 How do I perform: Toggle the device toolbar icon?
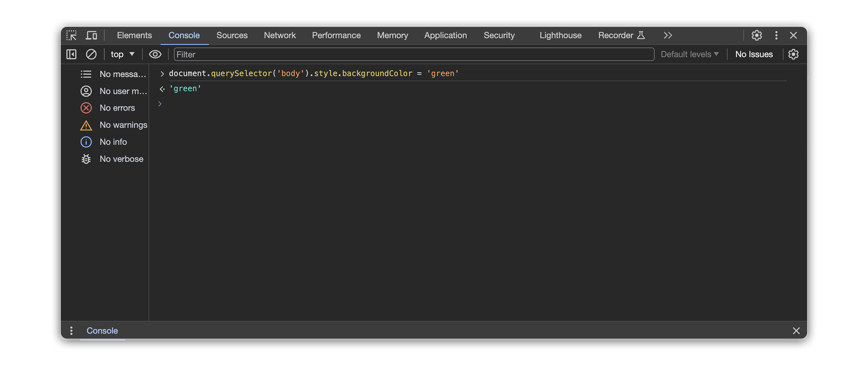pyautogui.click(x=91, y=35)
